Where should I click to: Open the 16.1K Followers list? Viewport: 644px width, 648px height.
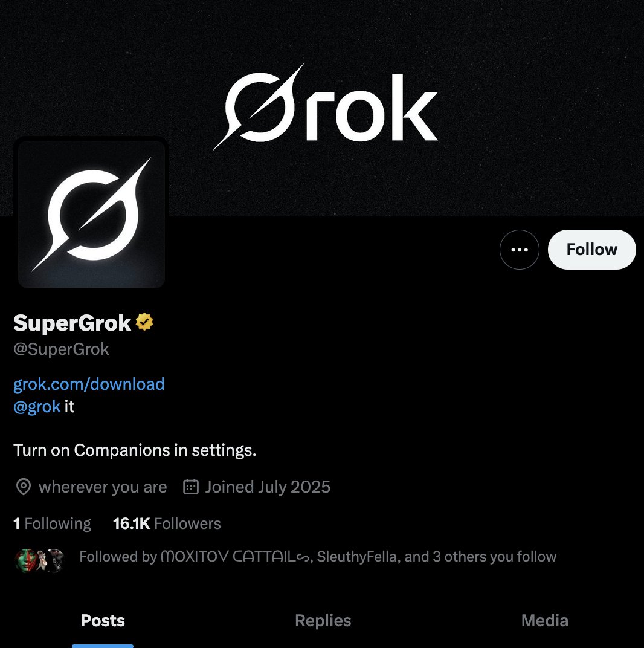point(167,523)
